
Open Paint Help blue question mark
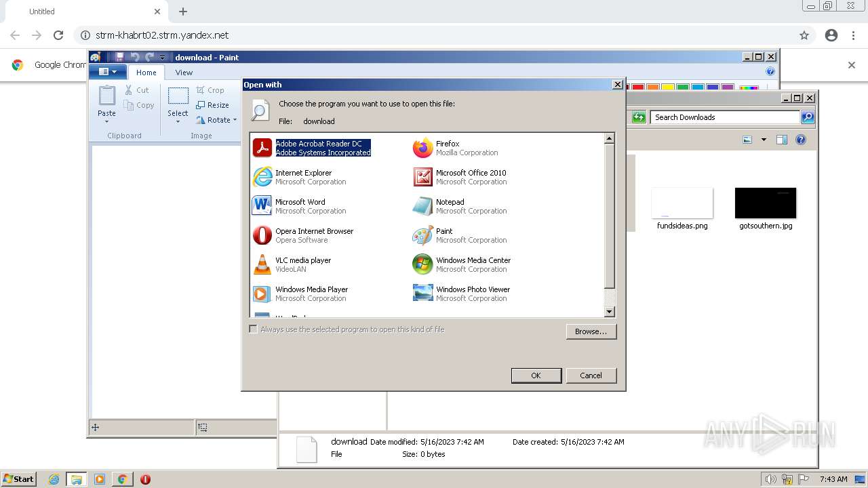tap(770, 71)
